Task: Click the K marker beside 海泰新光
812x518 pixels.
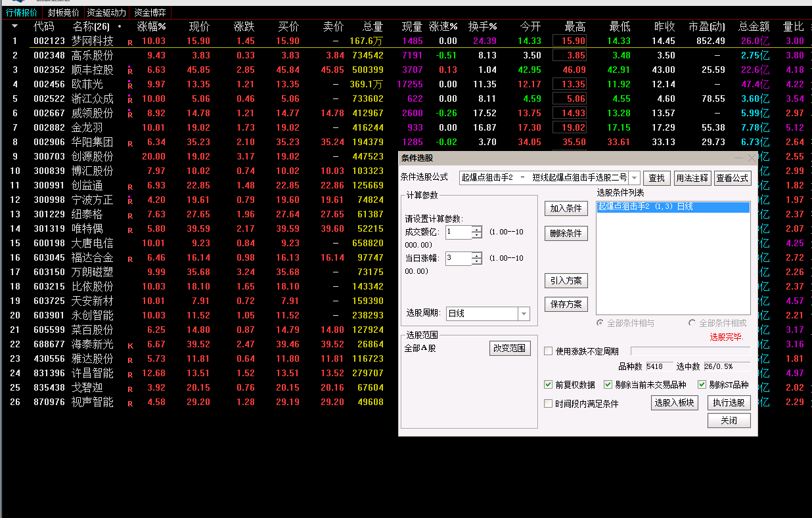Action: (130, 345)
